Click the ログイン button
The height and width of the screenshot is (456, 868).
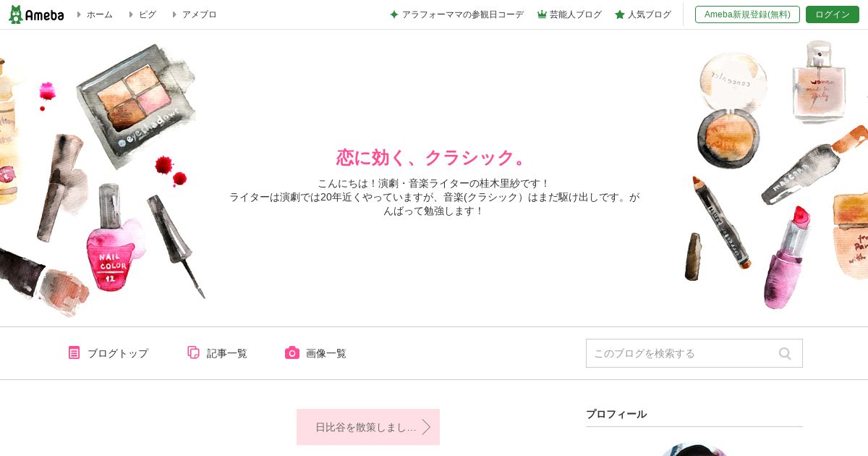coord(833,14)
